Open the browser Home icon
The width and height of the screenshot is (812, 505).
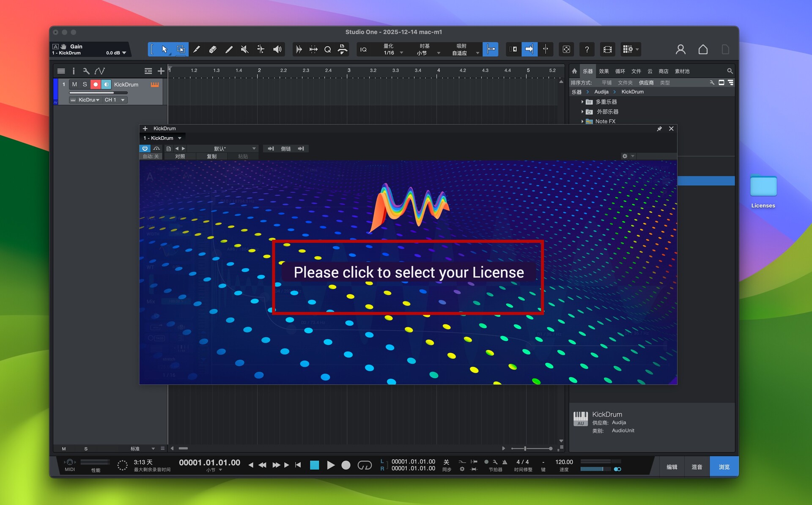point(574,71)
